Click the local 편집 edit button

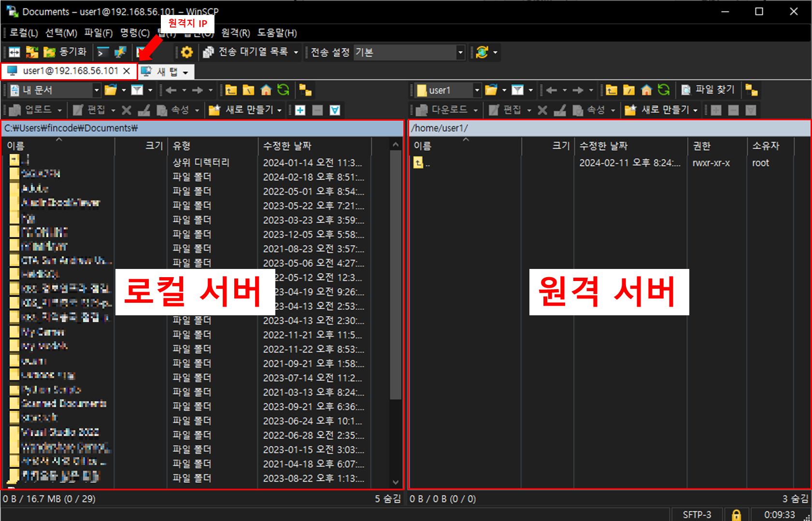click(89, 110)
